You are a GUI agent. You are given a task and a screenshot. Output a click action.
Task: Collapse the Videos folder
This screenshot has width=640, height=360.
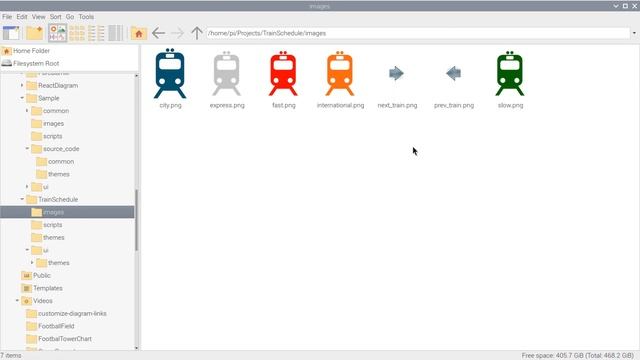[x=17, y=300]
